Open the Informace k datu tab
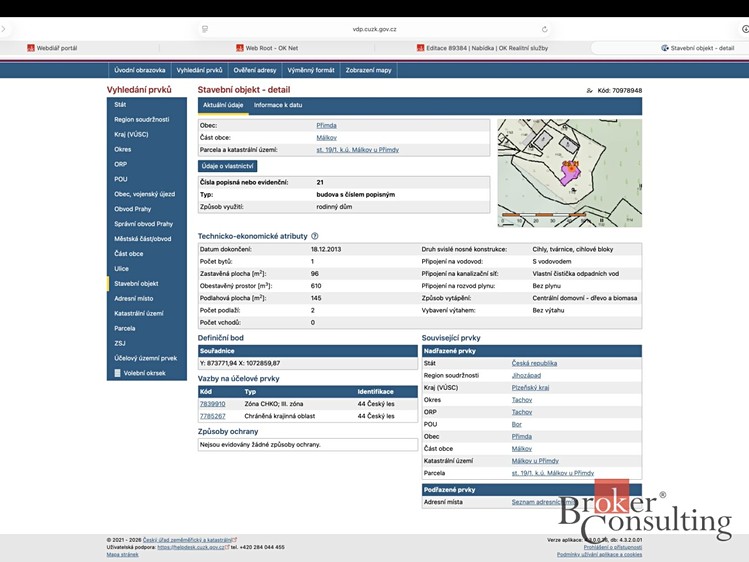749x562 pixels. point(278,105)
